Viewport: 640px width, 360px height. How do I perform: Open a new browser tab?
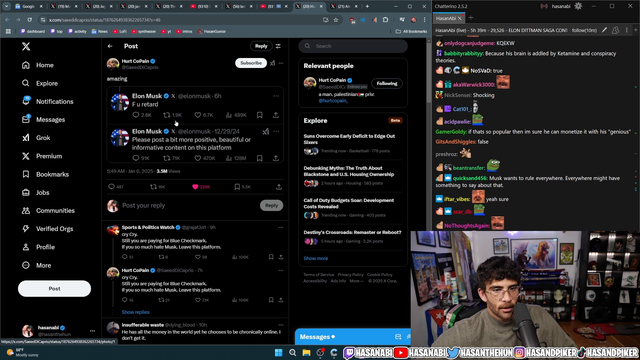tap(367, 7)
